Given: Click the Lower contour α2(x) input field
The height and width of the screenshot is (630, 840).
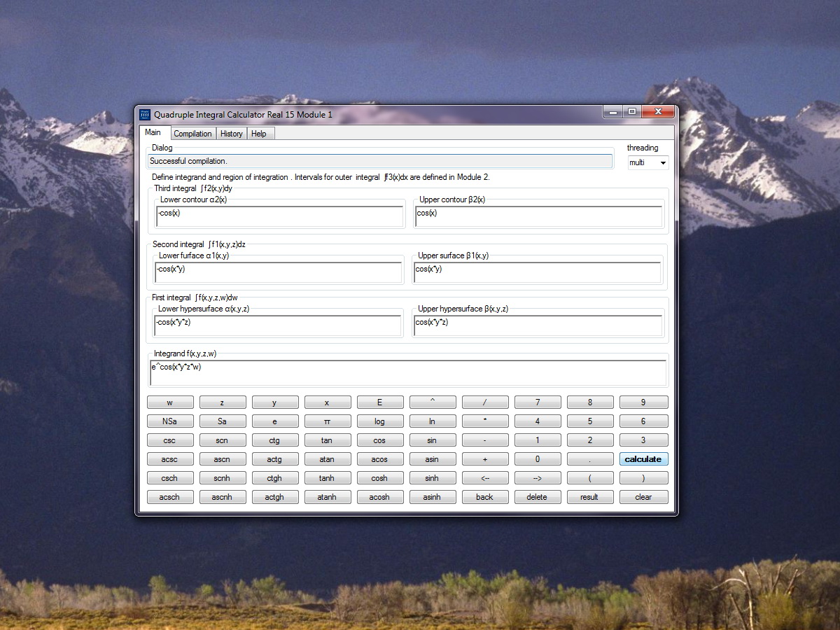Looking at the screenshot, I should 280,217.
